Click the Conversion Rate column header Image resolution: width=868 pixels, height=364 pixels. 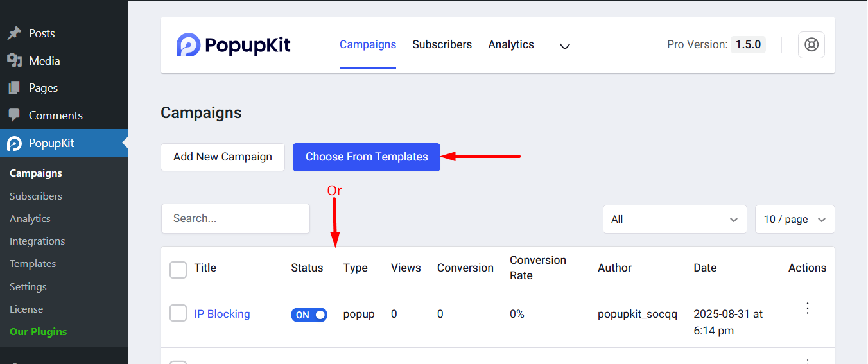click(538, 268)
